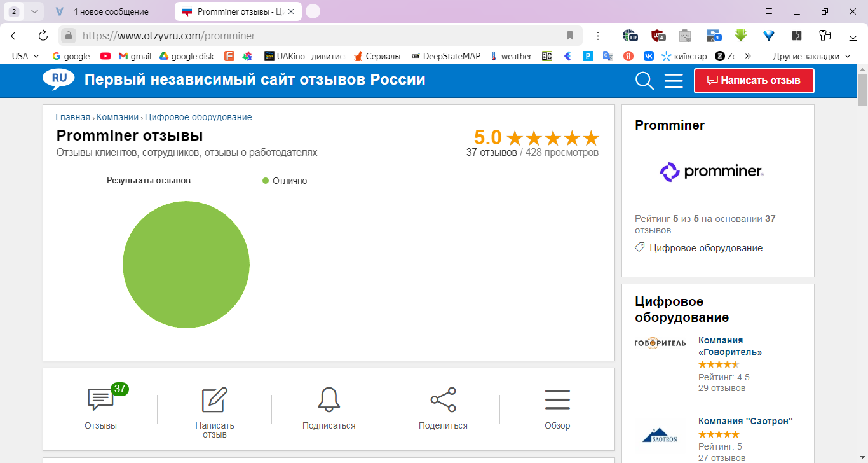Open the site search magnifier icon
Viewport: 868px width, 463px height.
point(645,81)
